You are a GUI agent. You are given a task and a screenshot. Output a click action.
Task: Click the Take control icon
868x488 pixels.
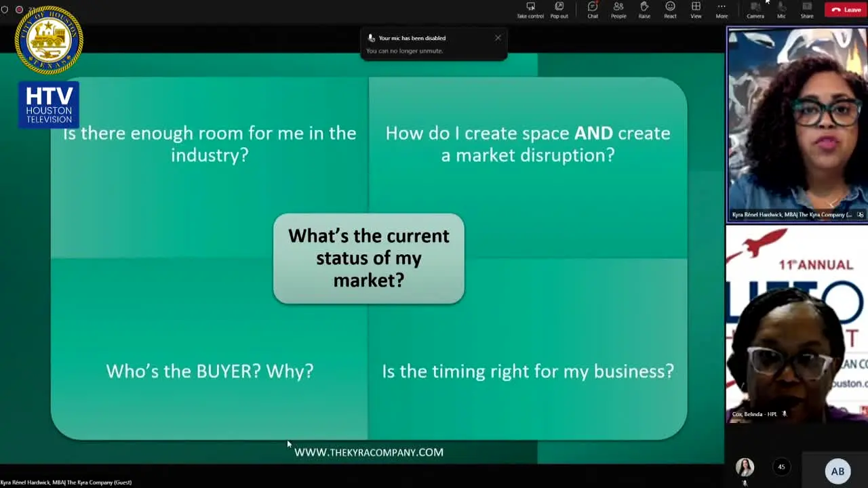[x=530, y=10]
